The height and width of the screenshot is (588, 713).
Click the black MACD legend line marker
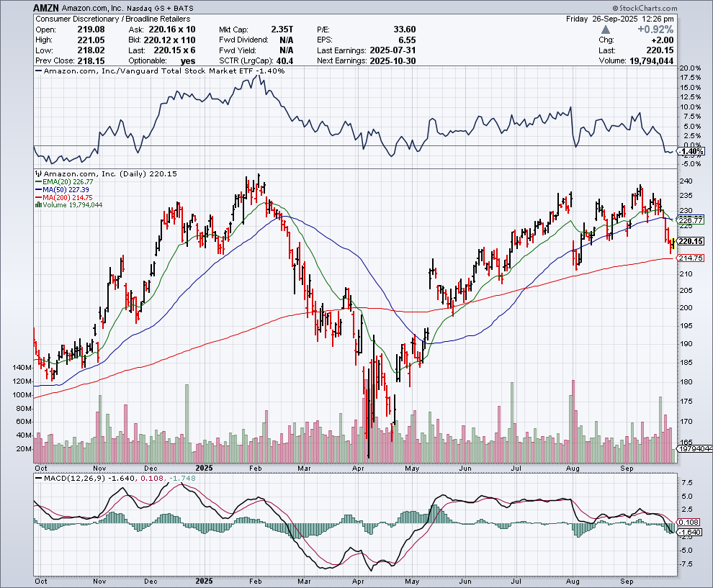point(37,478)
